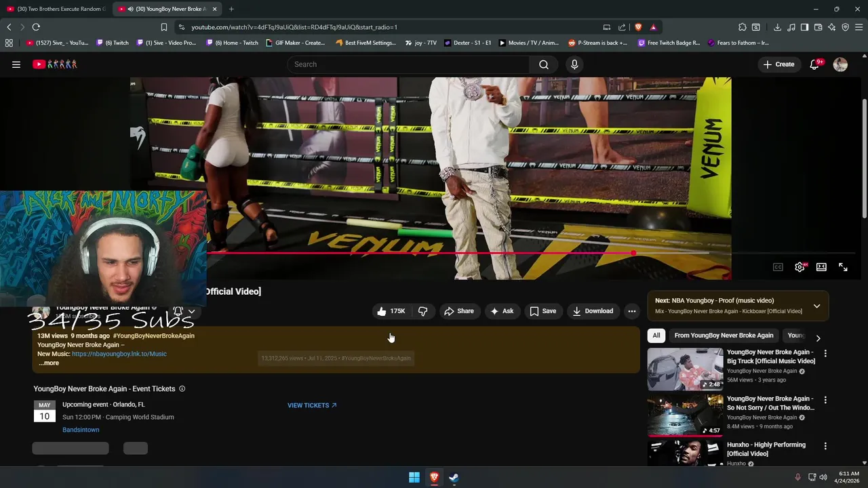Open the Bandsintown link
Viewport: 868px width, 488px height.
coord(81,430)
